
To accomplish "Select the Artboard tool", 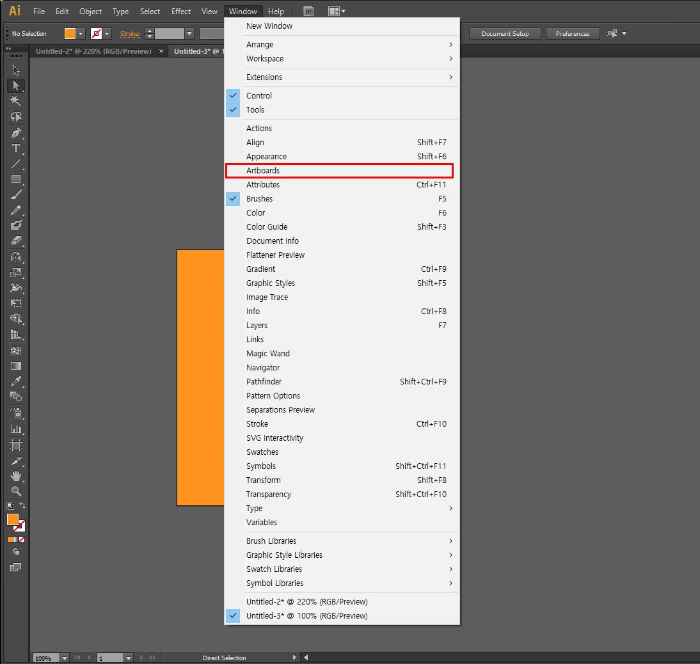I will click(16, 445).
